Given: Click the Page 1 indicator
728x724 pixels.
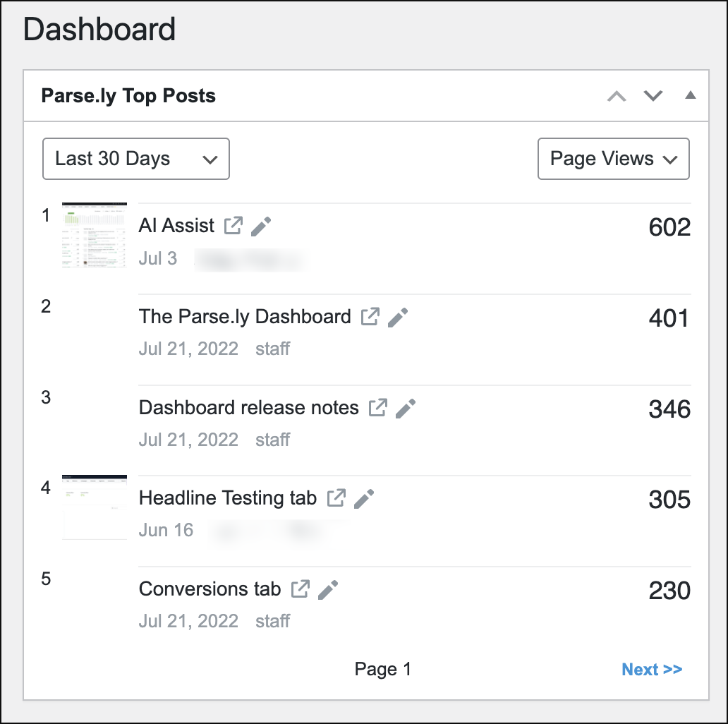Looking at the screenshot, I should (x=382, y=669).
